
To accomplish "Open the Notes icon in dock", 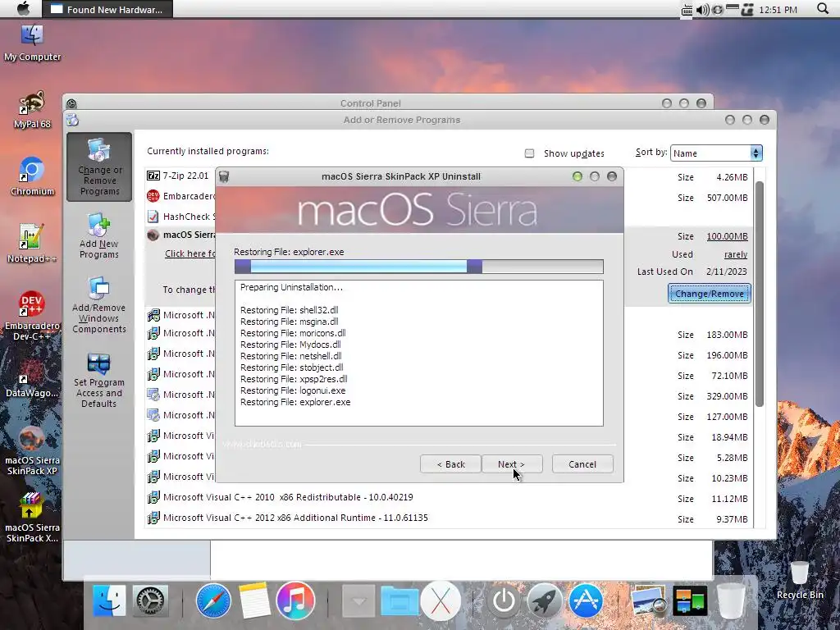I will 254,600.
